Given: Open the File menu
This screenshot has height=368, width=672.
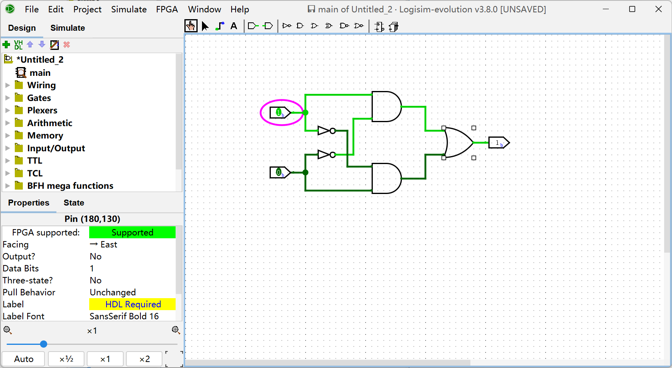Looking at the screenshot, I should tap(31, 9).
